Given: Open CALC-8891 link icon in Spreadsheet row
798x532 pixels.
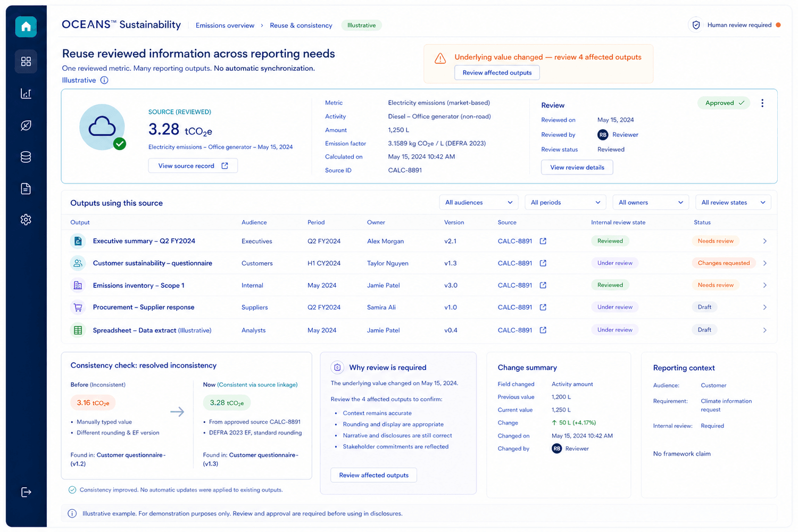Looking at the screenshot, I should point(543,330).
